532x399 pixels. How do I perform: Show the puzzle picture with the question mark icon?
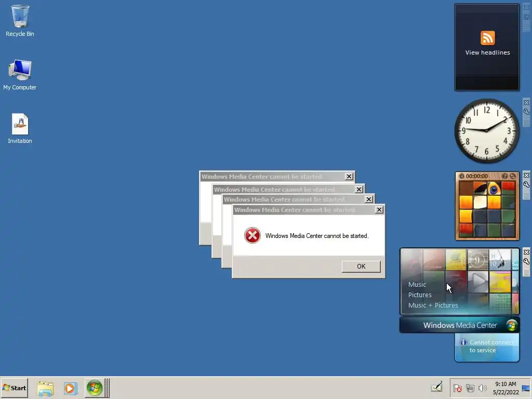click(504, 176)
